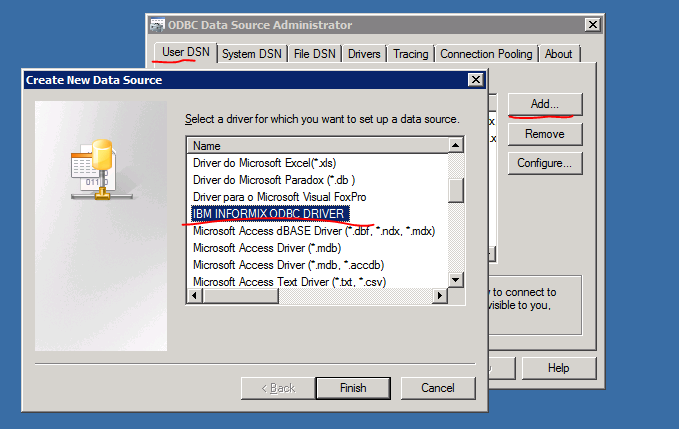Image resolution: width=679 pixels, height=429 pixels.
Task: Select Driver para o Microsoft Visual FoxPro
Action: [x=279, y=197]
